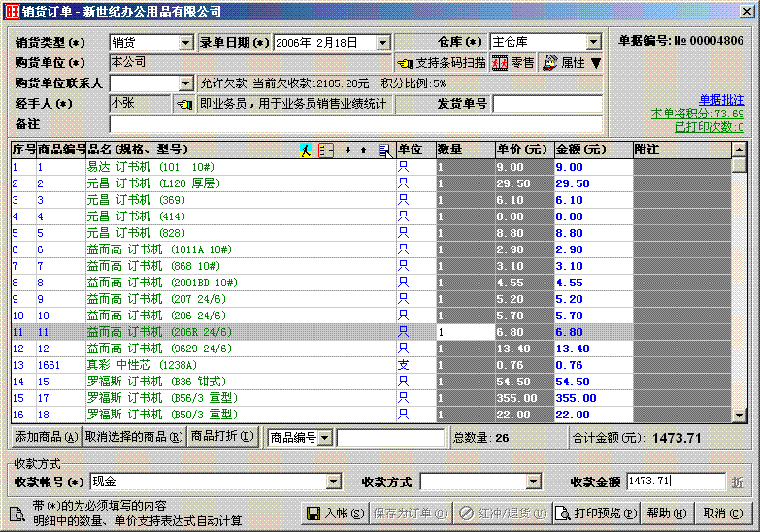Open the 属性 properties menu
Viewport: 760px width, 532px height.
coord(573,63)
